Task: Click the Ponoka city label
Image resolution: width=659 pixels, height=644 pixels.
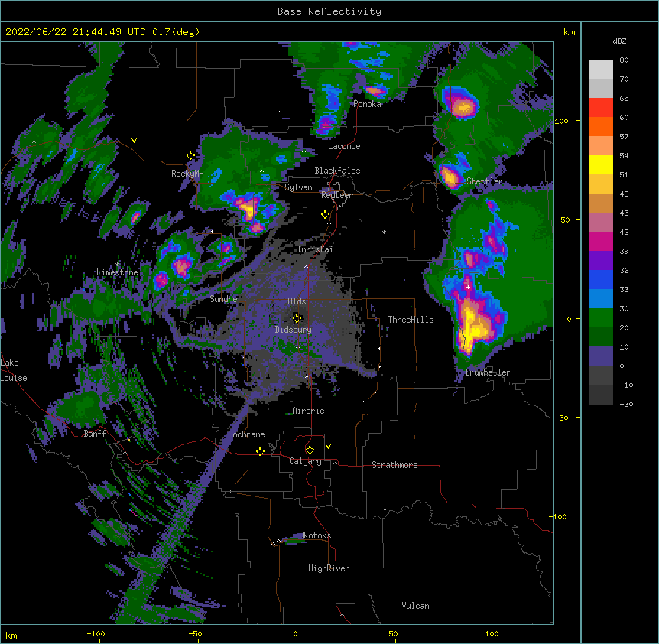Action: (367, 104)
